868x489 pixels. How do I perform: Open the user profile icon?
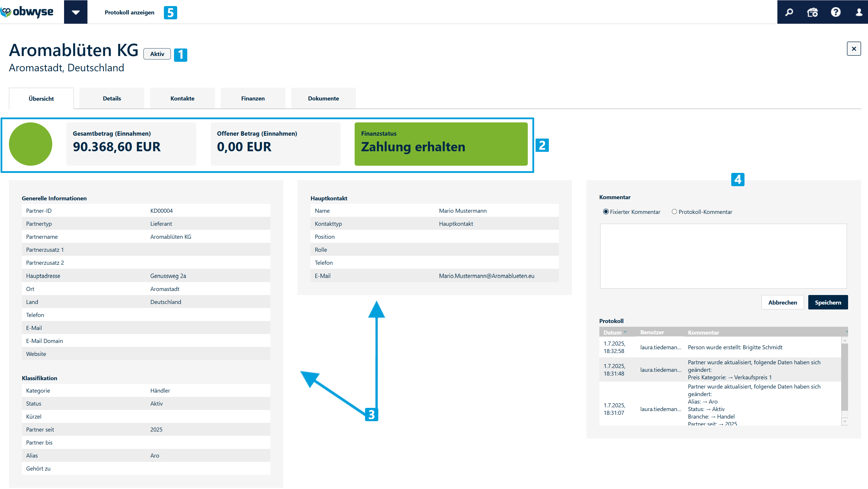pos(858,12)
